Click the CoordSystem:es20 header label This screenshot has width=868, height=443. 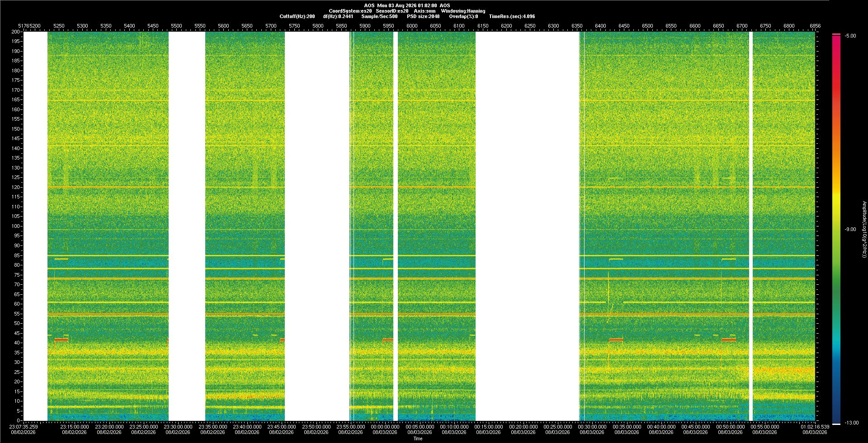point(350,11)
